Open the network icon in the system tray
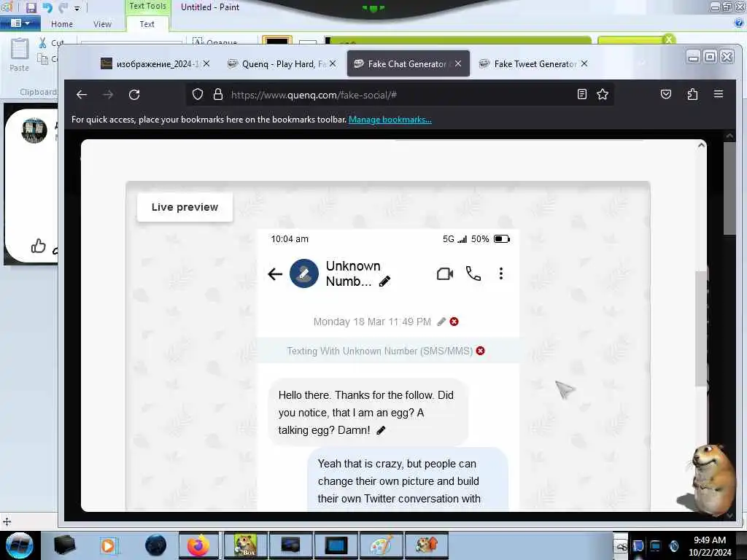 click(656, 545)
